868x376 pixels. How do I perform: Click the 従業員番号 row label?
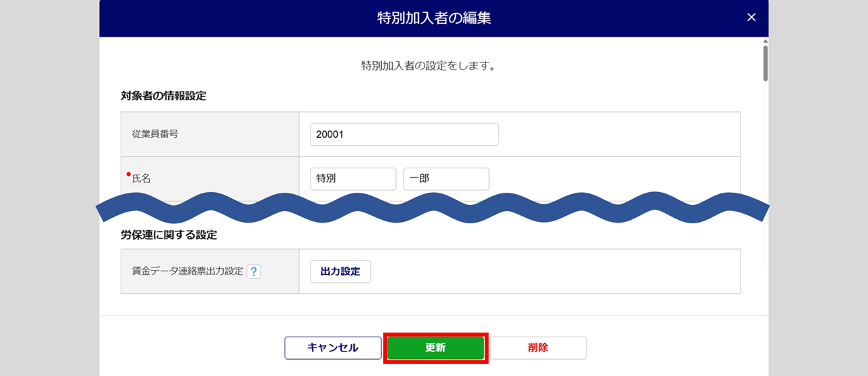tap(155, 134)
